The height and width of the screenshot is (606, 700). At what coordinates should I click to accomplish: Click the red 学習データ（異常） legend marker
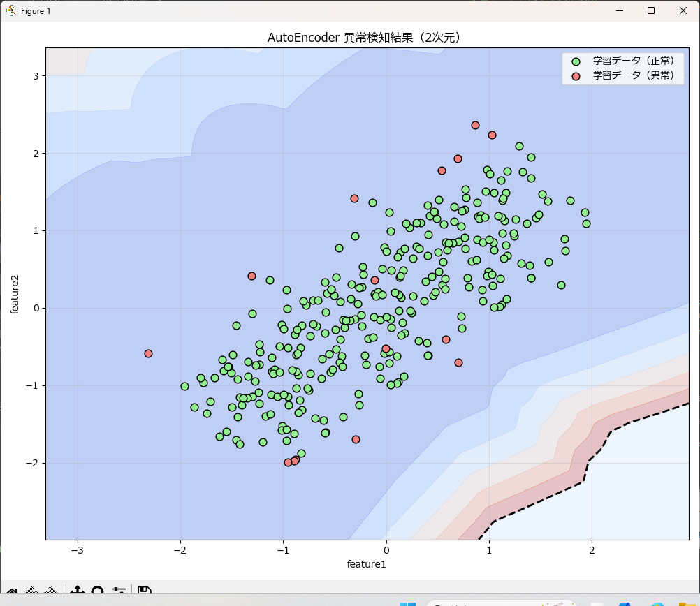click(x=576, y=75)
